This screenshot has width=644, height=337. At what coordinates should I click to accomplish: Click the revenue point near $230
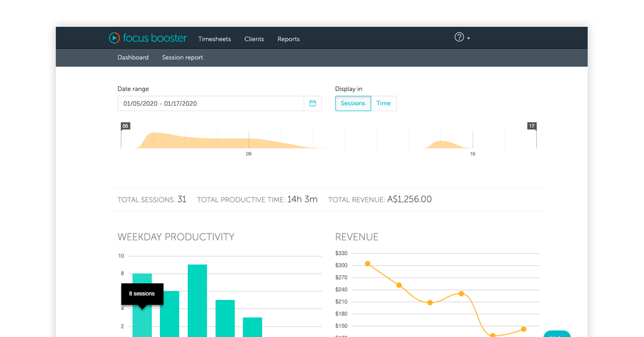pyautogui.click(x=461, y=294)
